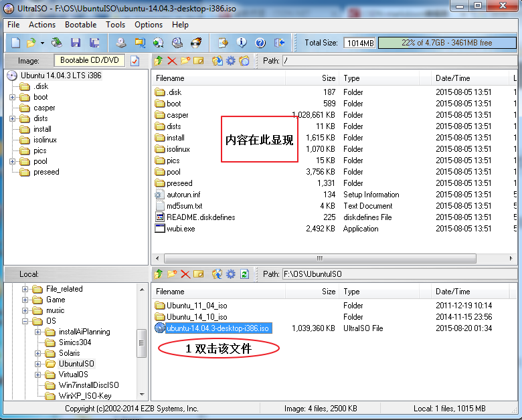522x420 pixels.
Task: Click the Up folder icon in image pane
Action: coord(159,61)
